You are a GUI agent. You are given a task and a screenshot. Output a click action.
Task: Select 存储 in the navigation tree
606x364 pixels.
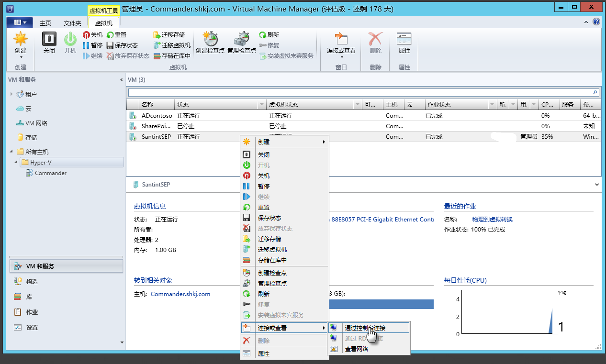[x=27, y=137]
